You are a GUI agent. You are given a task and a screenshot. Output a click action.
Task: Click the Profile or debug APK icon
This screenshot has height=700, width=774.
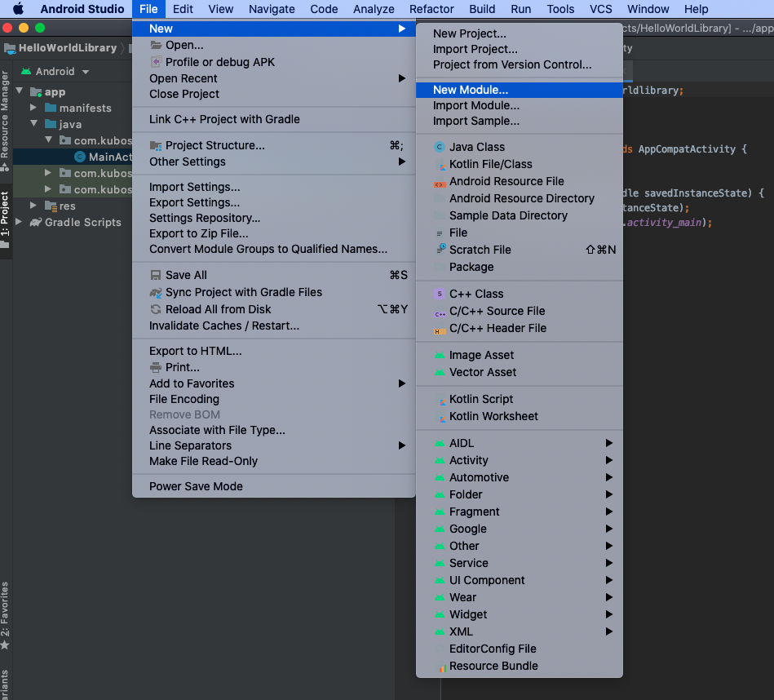click(156, 62)
